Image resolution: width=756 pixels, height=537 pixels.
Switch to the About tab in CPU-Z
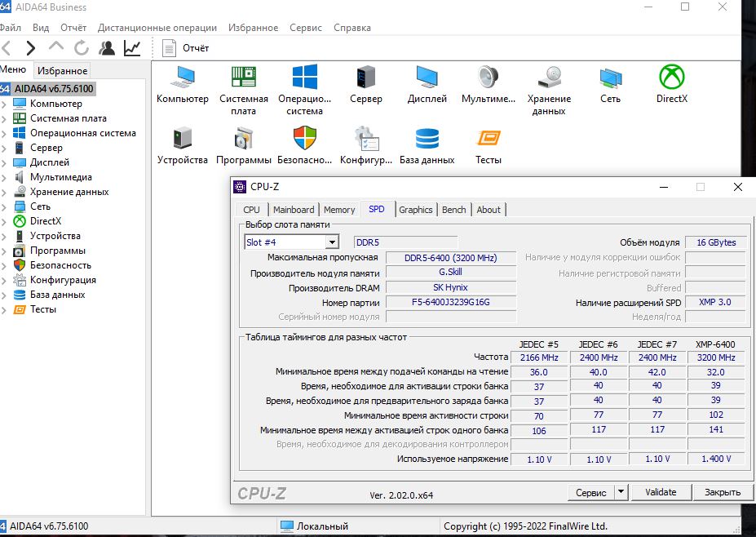[489, 210]
